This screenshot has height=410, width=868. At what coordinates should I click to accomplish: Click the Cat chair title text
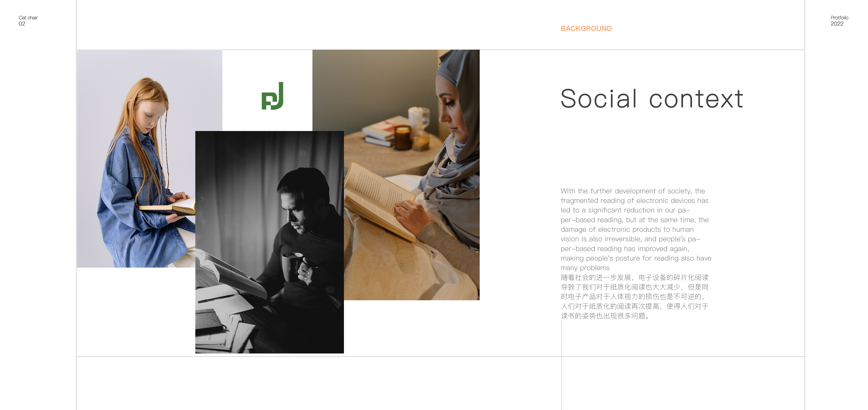[28, 17]
